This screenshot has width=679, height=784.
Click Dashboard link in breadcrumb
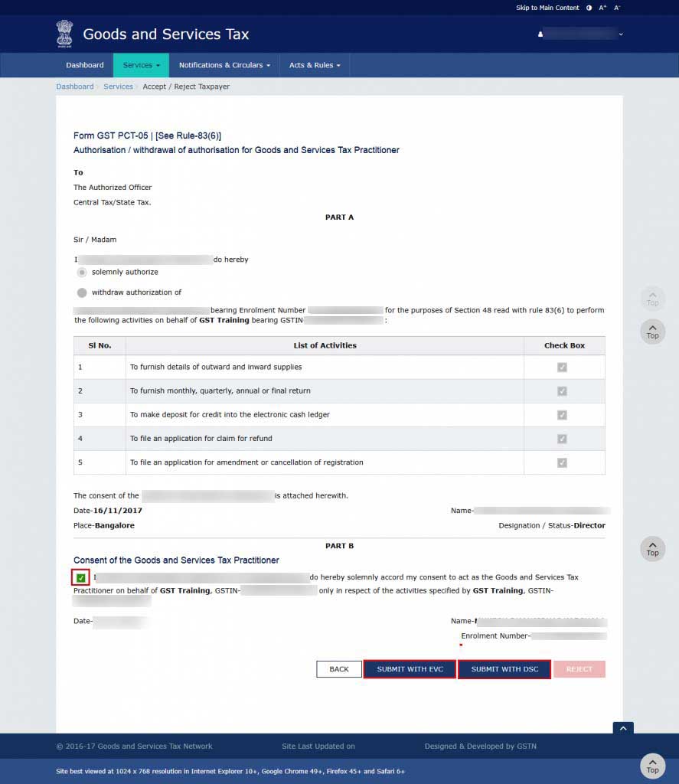74,87
